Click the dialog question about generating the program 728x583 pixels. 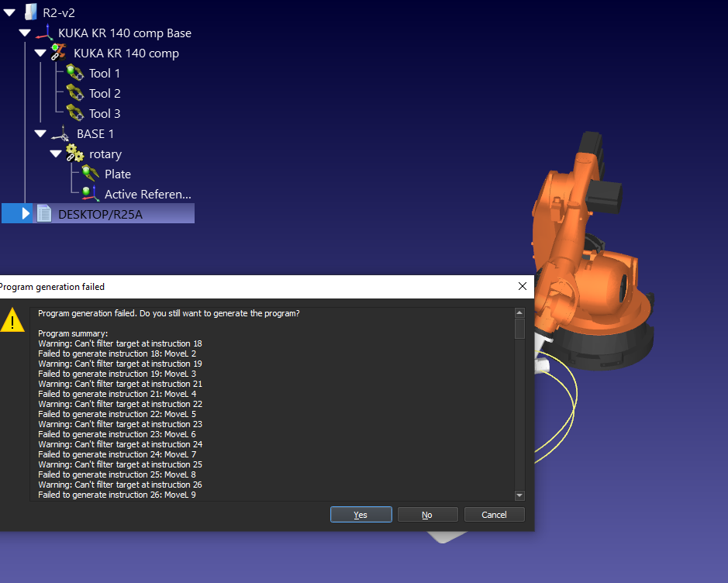pos(168,313)
